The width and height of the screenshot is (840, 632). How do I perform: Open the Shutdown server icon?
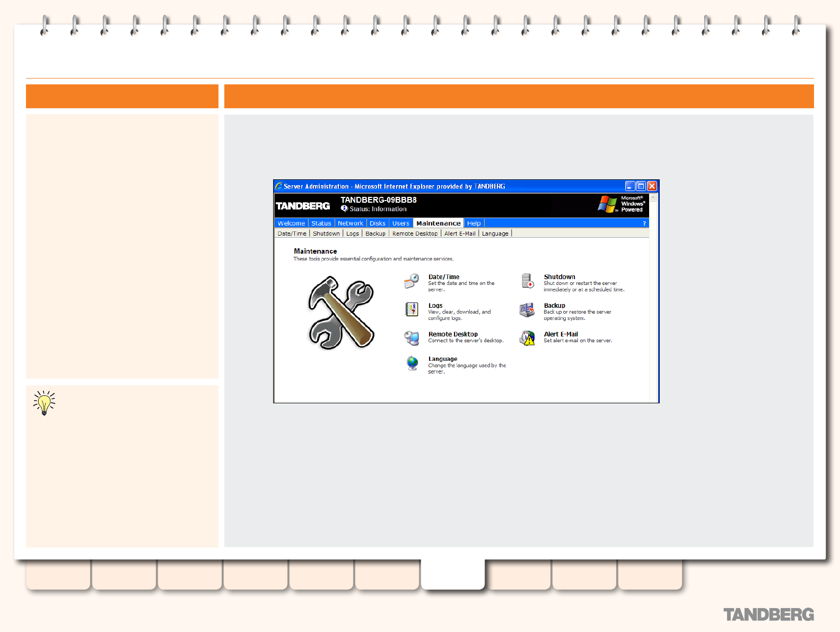click(x=528, y=281)
